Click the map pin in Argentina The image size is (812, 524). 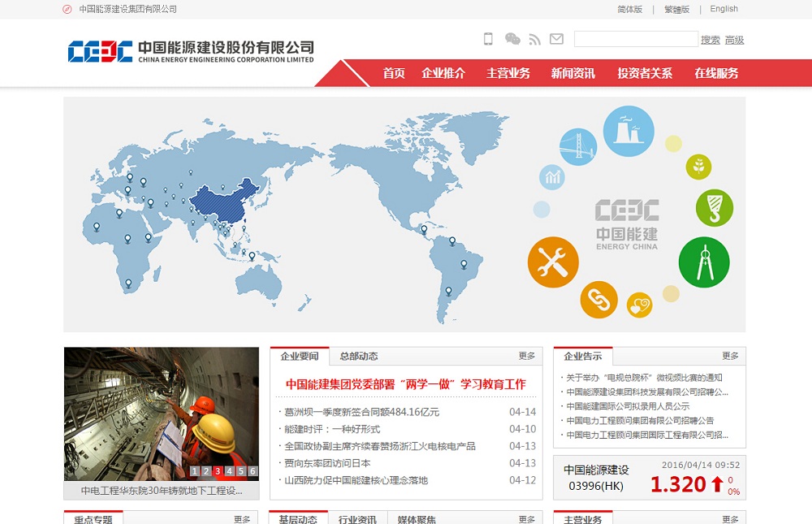point(448,292)
